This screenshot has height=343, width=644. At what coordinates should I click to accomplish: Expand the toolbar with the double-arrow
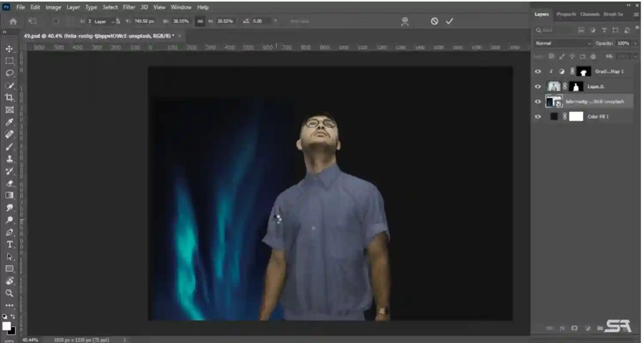click(x=5, y=32)
